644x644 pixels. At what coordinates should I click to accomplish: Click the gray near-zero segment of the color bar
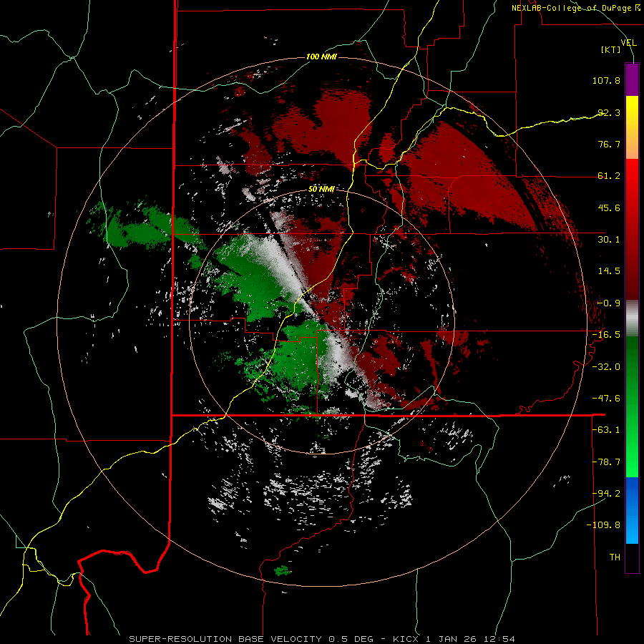(x=632, y=318)
